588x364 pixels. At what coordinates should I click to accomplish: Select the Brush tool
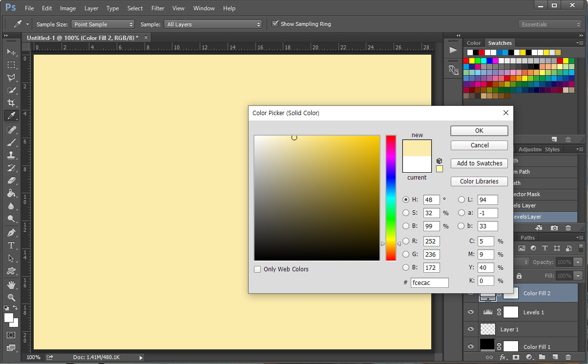coord(11,142)
